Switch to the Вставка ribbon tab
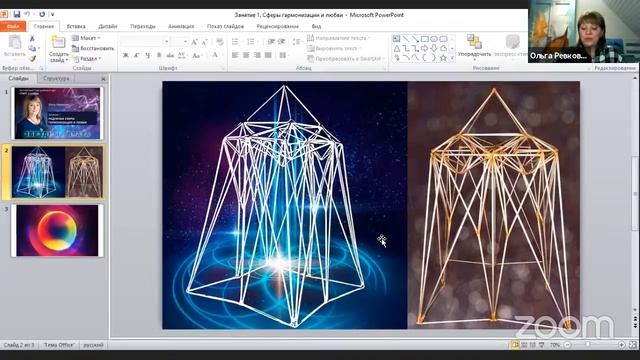 76,26
